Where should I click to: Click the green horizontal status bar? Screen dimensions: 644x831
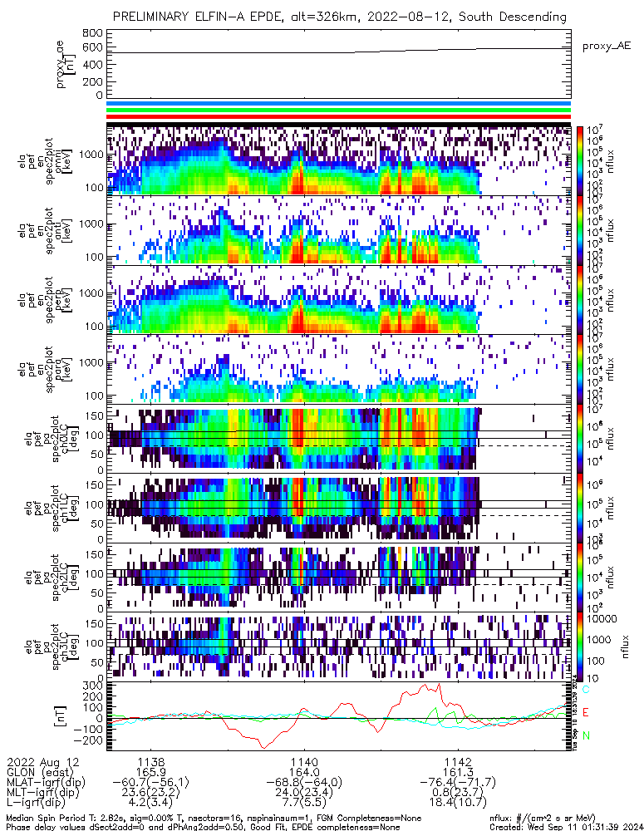tap(339, 111)
